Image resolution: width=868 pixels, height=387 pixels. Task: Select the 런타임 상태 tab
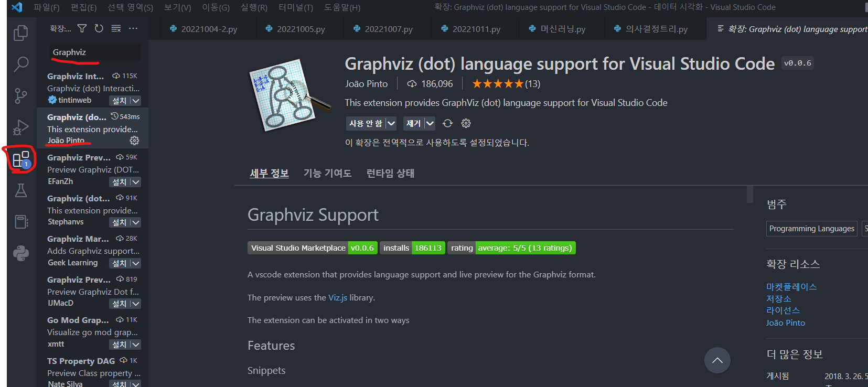pos(390,173)
